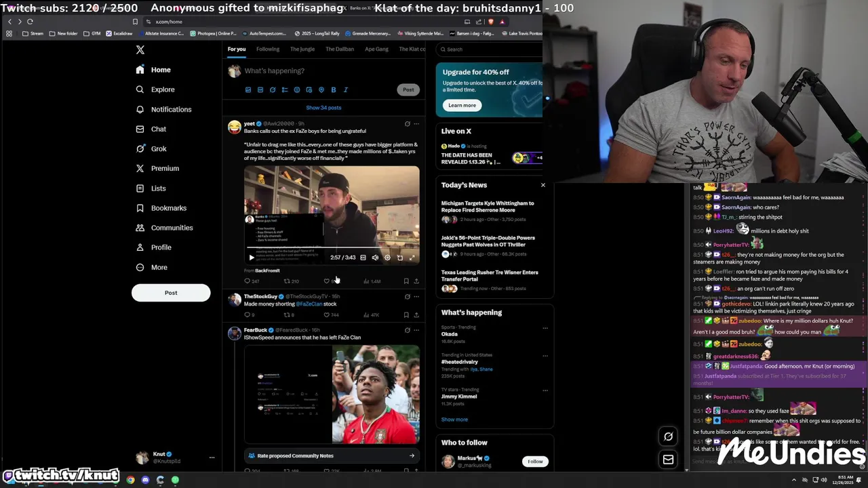Seek on the Banks video progress bar
This screenshot has height=488, width=868.
tap(332, 249)
